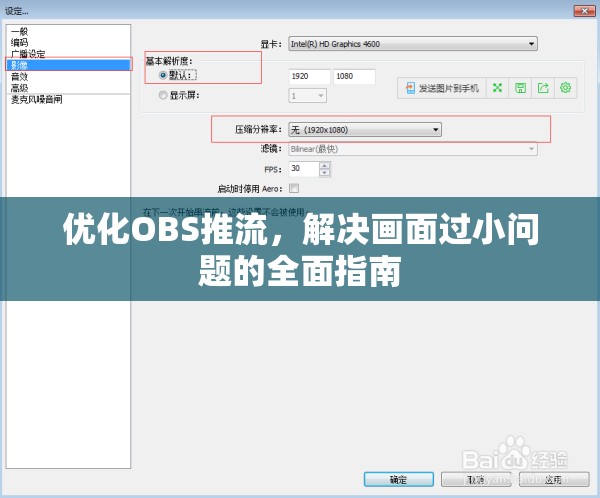The image size is (600, 498).
Task: Click the green fullscreen expand icon
Action: [497, 88]
